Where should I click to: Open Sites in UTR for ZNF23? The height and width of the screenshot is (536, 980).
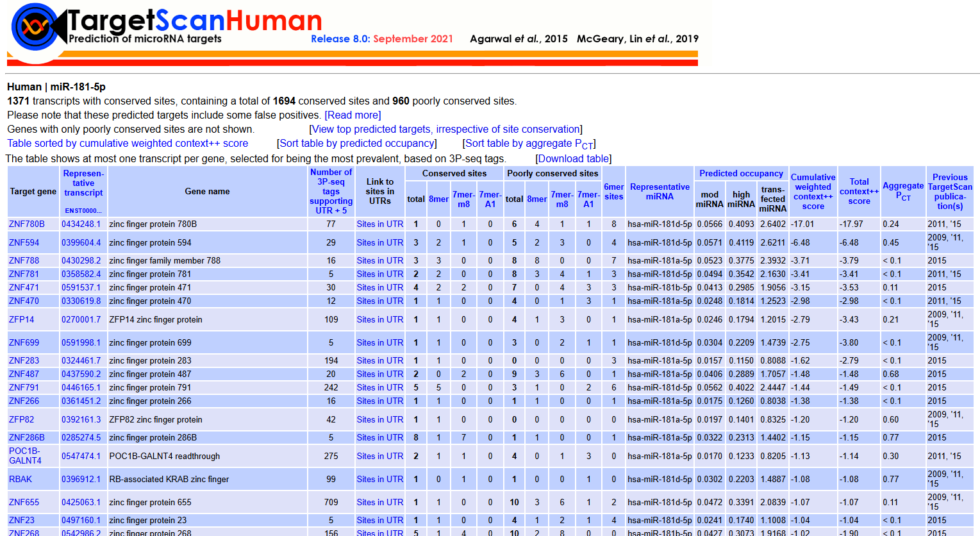[379, 521]
